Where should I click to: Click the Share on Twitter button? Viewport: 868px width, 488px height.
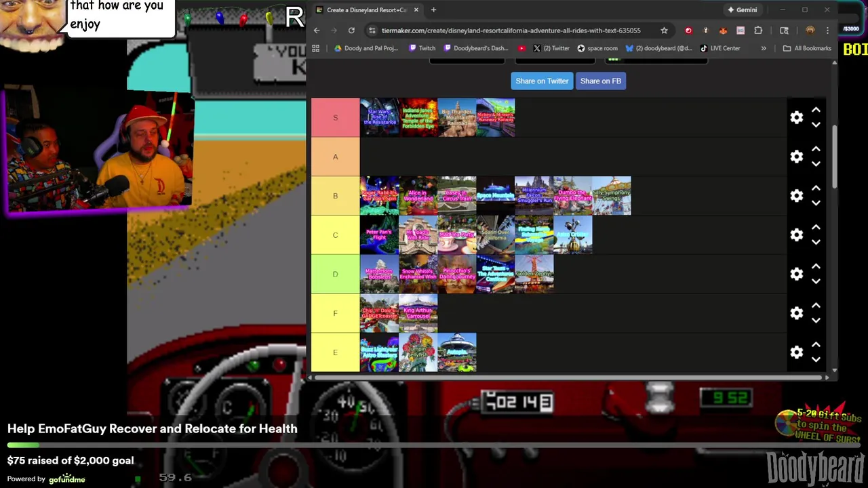[x=542, y=81]
